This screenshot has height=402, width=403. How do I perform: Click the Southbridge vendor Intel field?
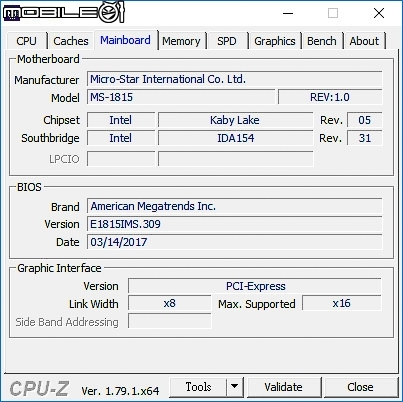[x=121, y=138]
